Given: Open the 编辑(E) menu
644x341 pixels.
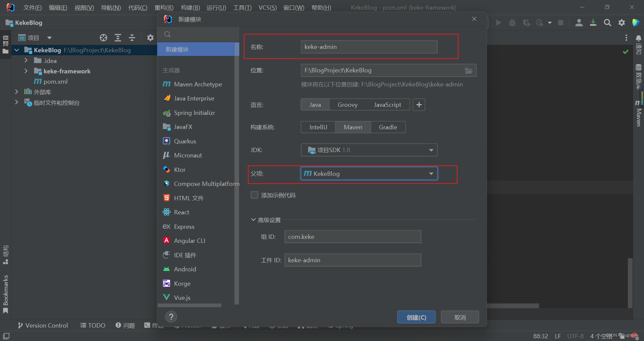Looking at the screenshot, I should coord(58,7).
